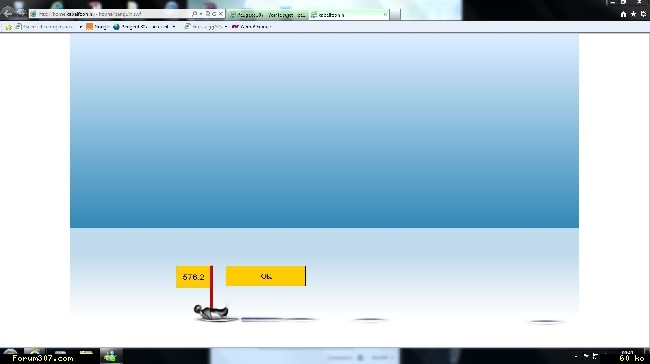Switch to the first browser tab
The width and height of the screenshot is (650, 364).
(x=268, y=15)
